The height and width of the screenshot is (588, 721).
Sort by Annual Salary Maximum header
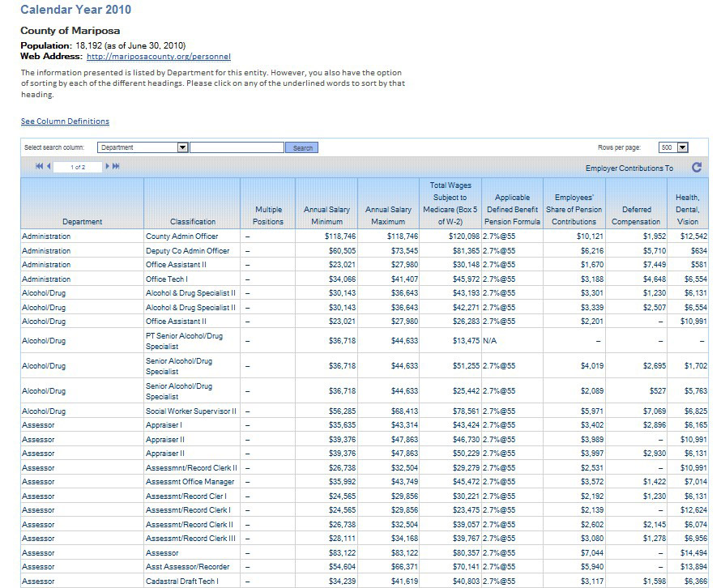click(x=388, y=215)
